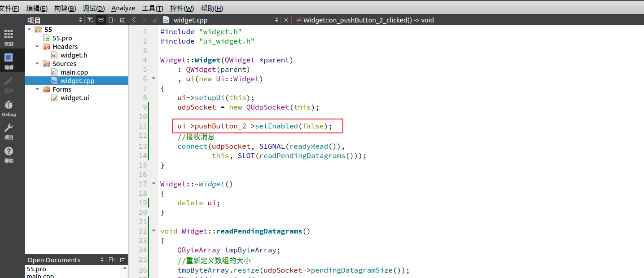This screenshot has width=644, height=278.
Task: Click line number 1 in gutter
Action: pyautogui.click(x=145, y=32)
